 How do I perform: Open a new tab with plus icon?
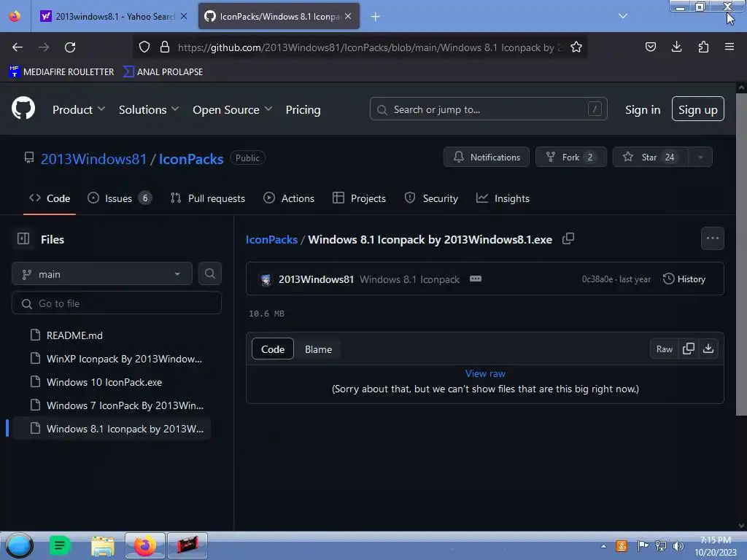click(376, 17)
